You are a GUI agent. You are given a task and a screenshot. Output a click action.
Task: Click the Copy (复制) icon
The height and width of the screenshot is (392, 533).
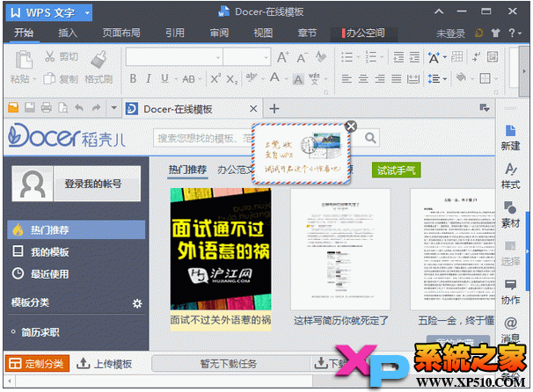click(x=49, y=79)
